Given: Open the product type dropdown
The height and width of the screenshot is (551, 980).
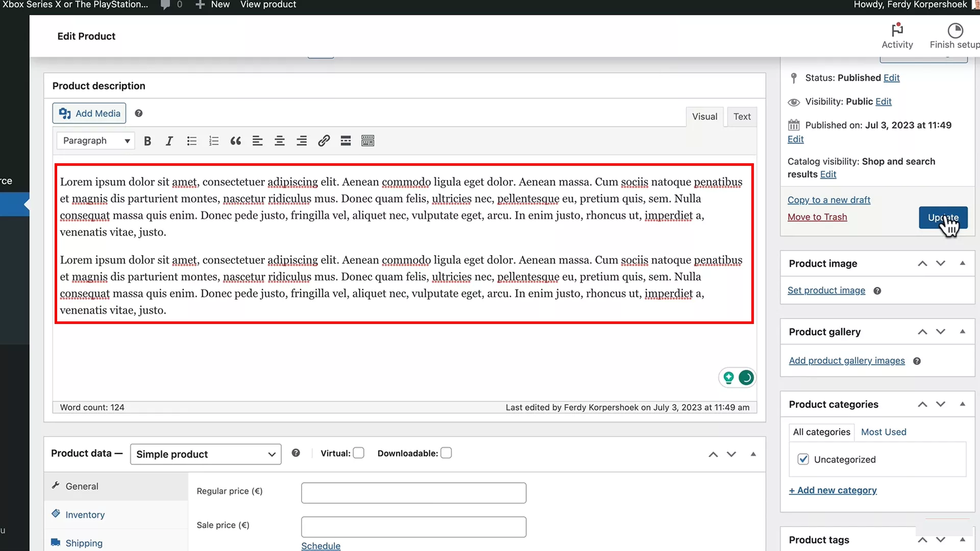Looking at the screenshot, I should [x=205, y=454].
